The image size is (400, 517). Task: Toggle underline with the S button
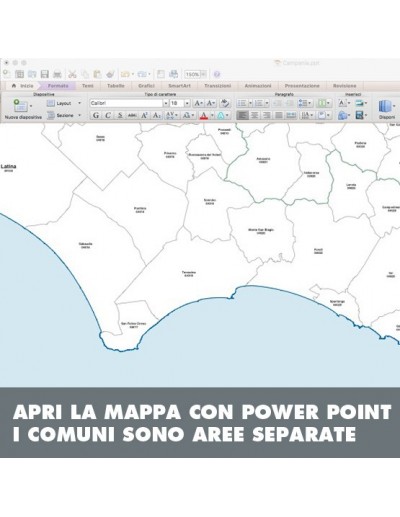(x=120, y=115)
